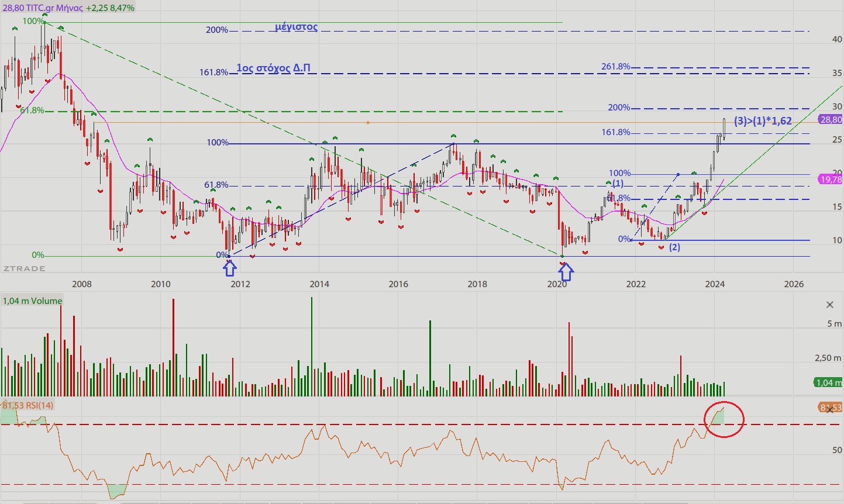Image resolution: width=844 pixels, height=504 pixels.
Task: Click 2020 on the time axis
Action: click(557, 284)
